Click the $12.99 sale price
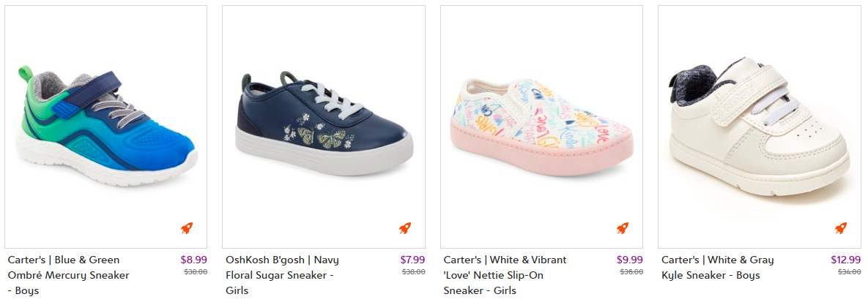Viewport: 868px width, 305px height. [845, 260]
